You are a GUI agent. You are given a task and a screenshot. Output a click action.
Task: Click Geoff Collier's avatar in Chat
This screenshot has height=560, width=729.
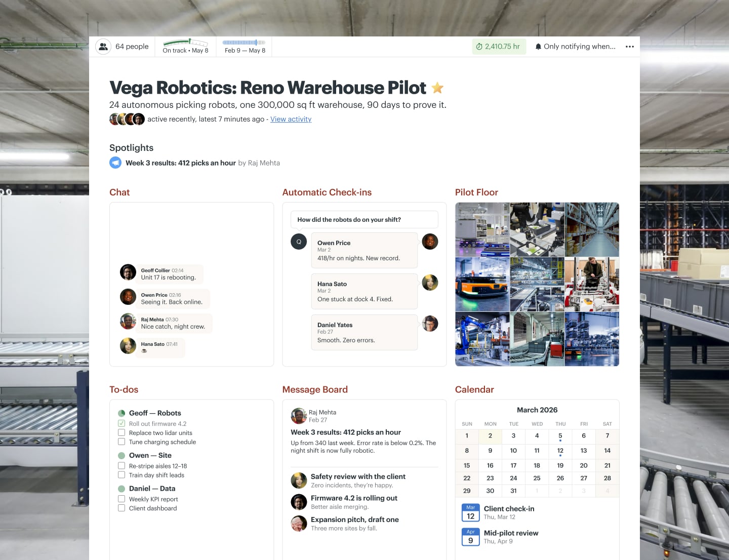[x=128, y=272]
